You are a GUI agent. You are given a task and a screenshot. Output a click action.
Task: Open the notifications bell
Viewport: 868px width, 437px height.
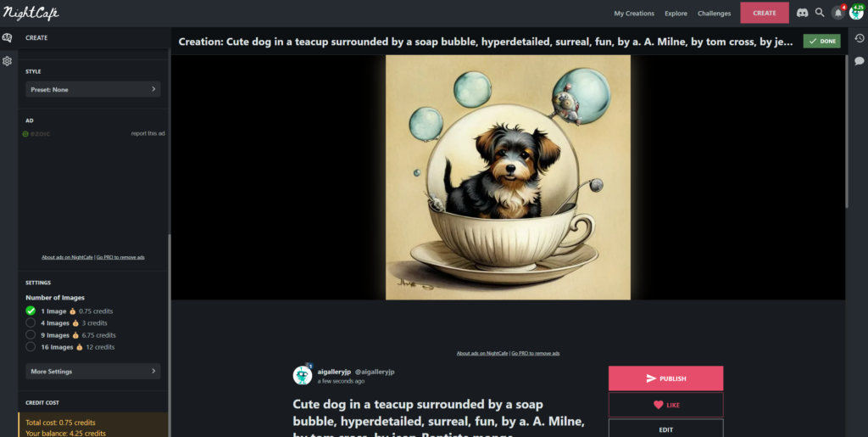pyautogui.click(x=838, y=13)
